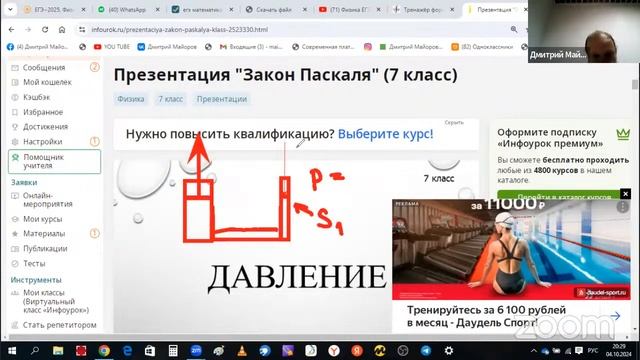Switch to the Скачать файл tab
Viewport: 640px width, 360px height.
[274, 9]
